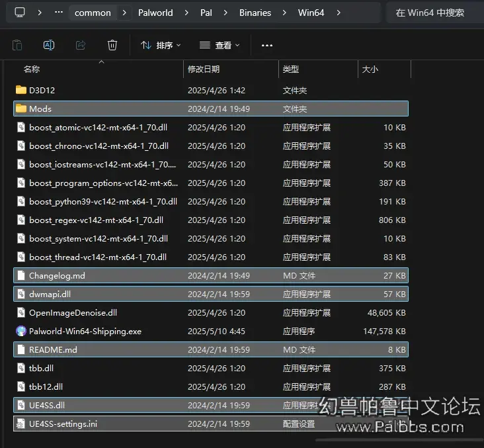Image resolution: width=484 pixels, height=448 pixels.
Task: Select the Changelog.md file name
Action: 57,275
